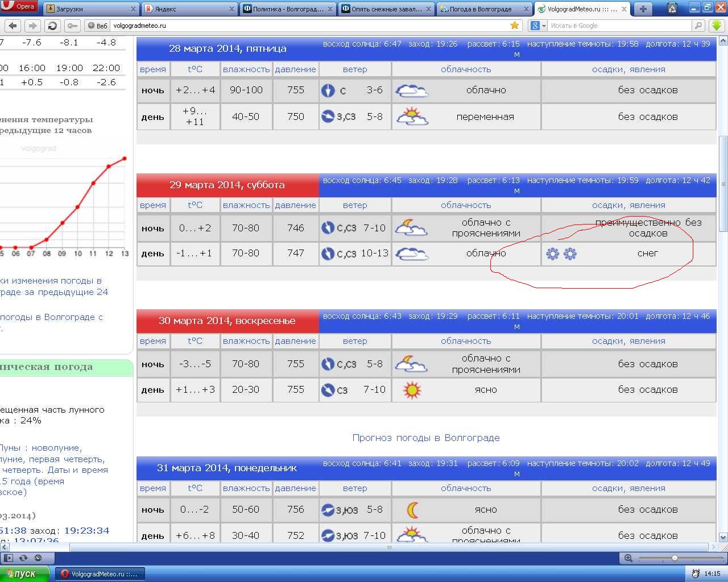Switch to the Яндекс tab
Screen dimensions: 728x582
point(189,9)
